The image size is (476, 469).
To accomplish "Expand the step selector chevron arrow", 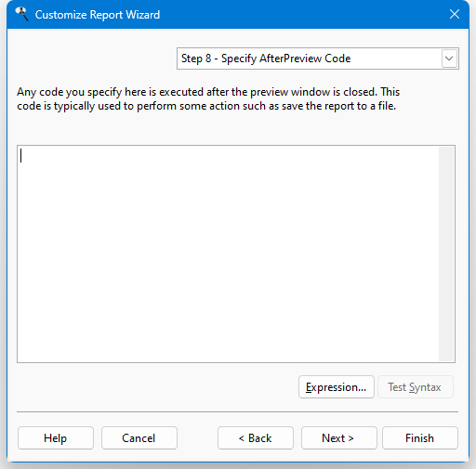I will [x=449, y=59].
